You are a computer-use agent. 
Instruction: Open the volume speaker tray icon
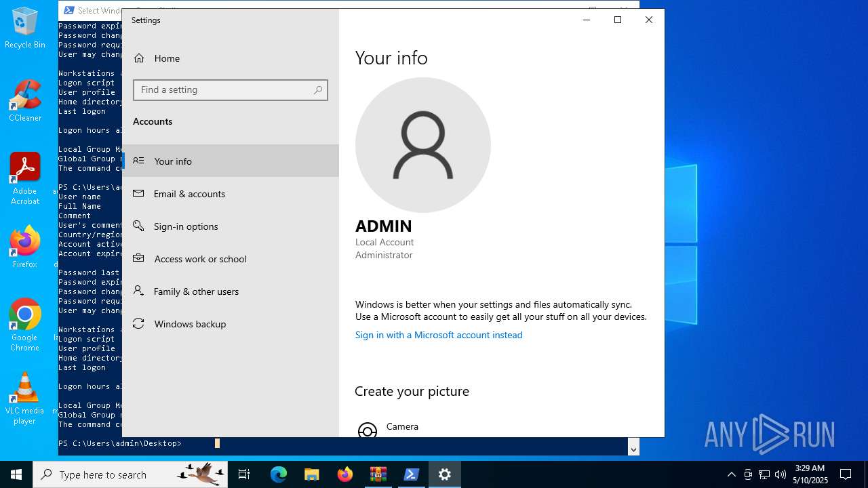tap(781, 474)
